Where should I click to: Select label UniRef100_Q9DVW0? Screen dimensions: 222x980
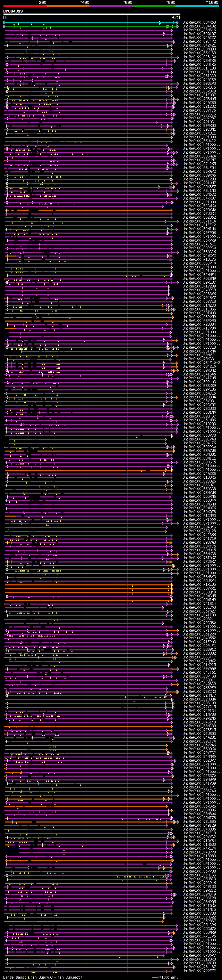[199, 210]
